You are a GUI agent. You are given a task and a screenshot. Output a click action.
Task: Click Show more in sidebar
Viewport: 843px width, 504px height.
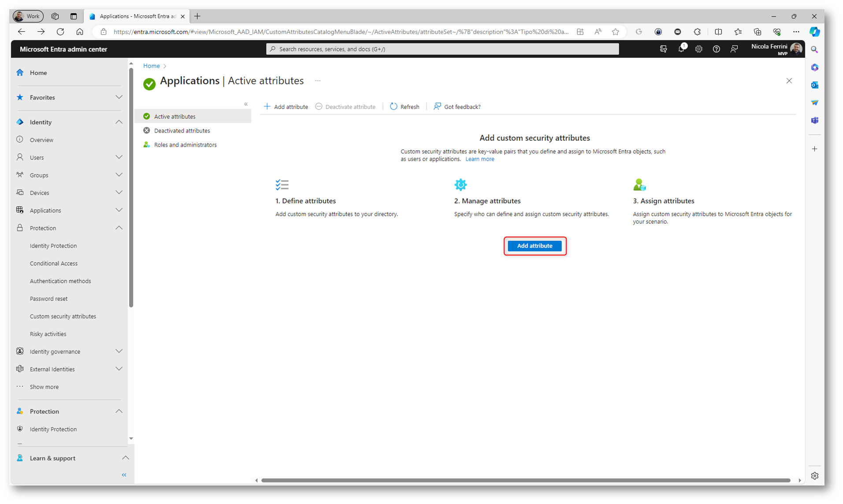point(44,387)
